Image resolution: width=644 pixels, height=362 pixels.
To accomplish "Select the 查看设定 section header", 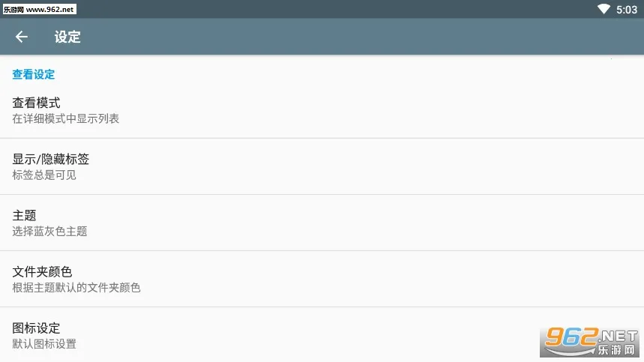I will (x=34, y=74).
